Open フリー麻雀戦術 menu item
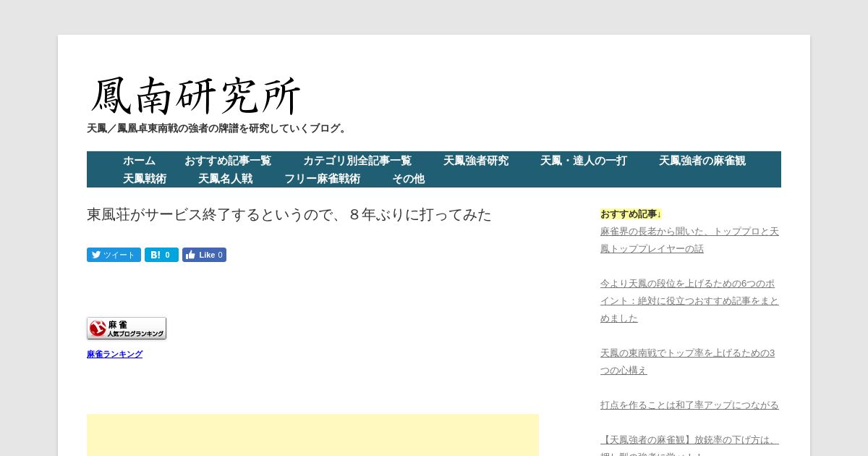This screenshot has width=868, height=456. click(x=323, y=178)
